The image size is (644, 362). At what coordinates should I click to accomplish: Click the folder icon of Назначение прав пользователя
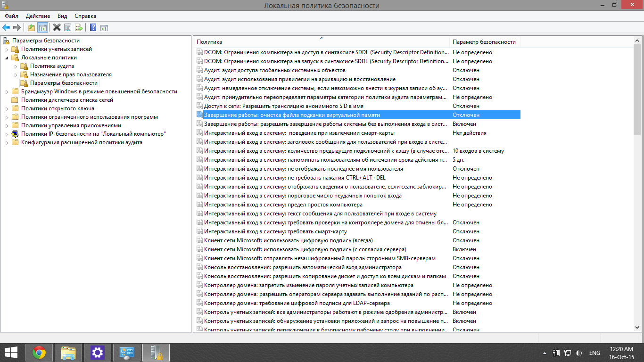[x=24, y=74]
